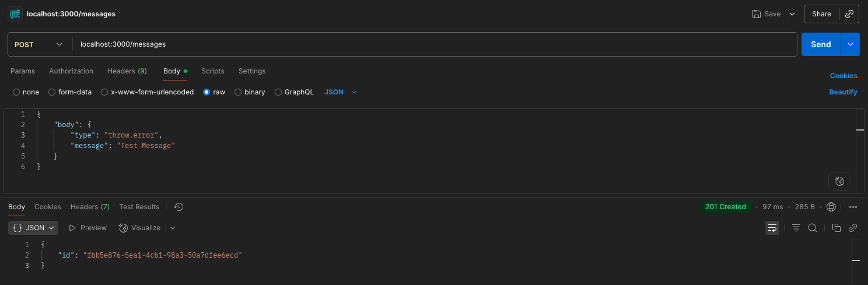This screenshot has height=285, width=868.
Task: Switch to the Headers (9) tab
Action: (127, 71)
